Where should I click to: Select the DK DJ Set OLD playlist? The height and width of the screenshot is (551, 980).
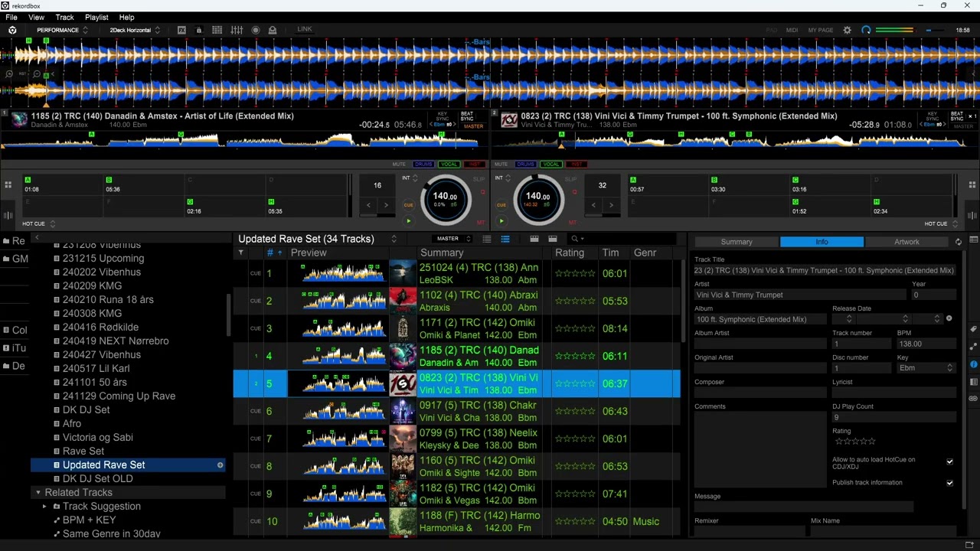tap(98, 478)
